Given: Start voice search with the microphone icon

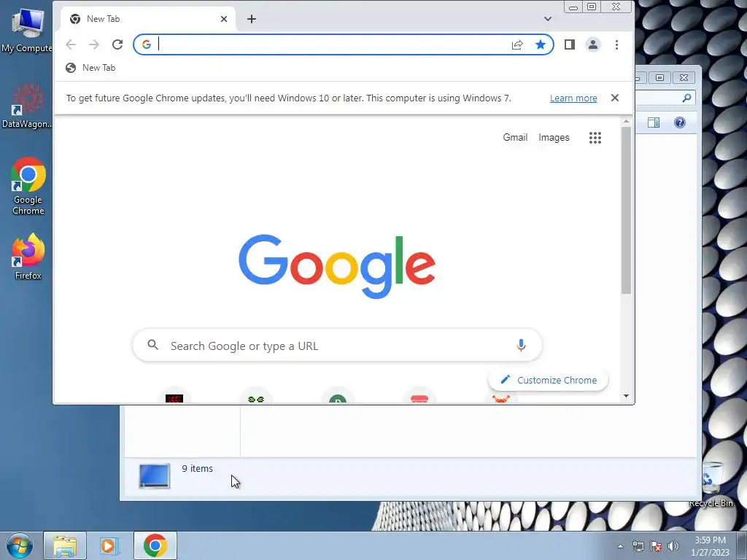Looking at the screenshot, I should [521, 345].
